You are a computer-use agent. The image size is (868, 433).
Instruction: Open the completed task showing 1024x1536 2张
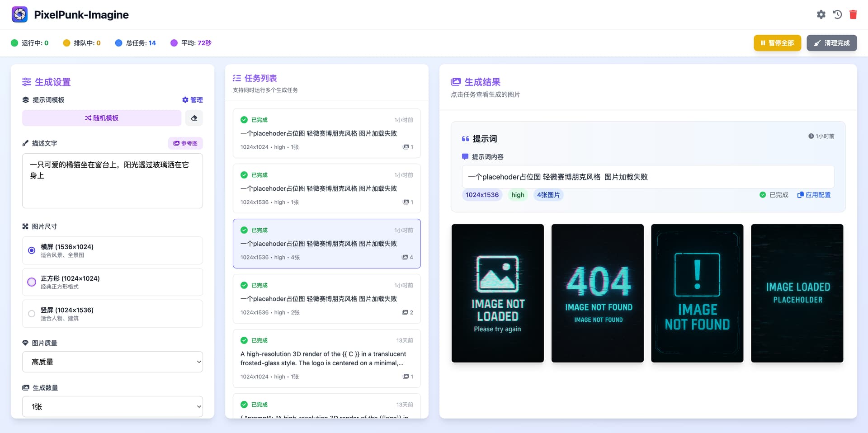pos(327,299)
